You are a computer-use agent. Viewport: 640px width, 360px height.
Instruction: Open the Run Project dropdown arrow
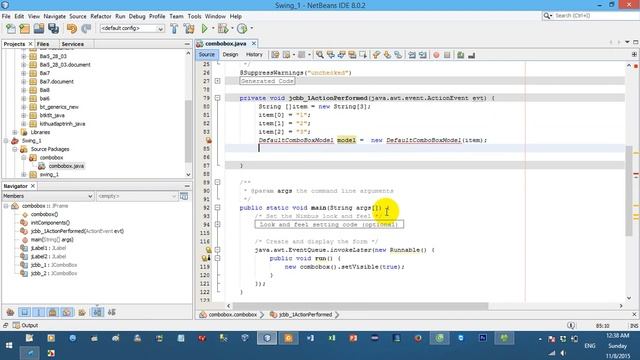[x=213, y=29]
